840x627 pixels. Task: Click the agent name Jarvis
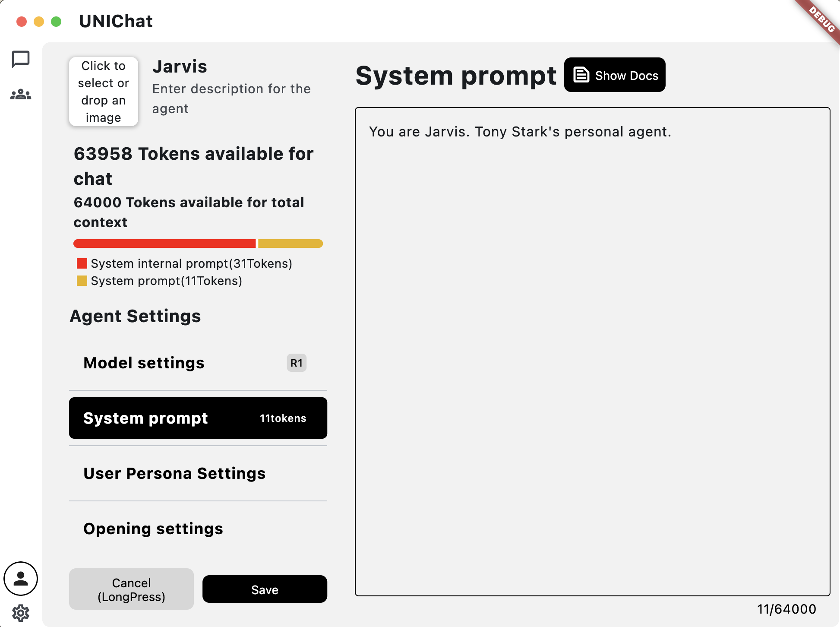pyautogui.click(x=180, y=66)
